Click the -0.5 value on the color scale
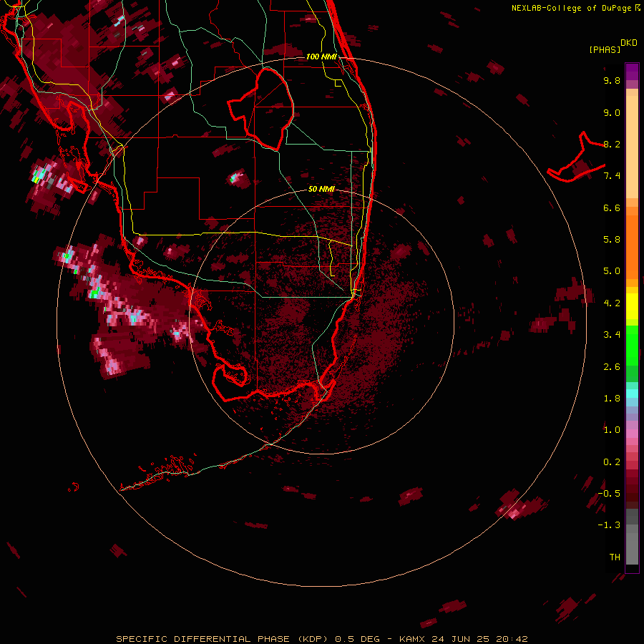This screenshot has width=644, height=644. [609, 494]
